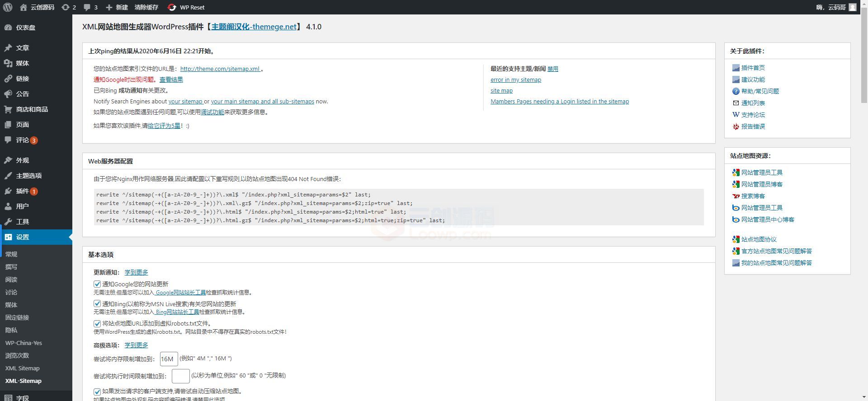Open the 仪表盘 dashboard icon
The height and width of the screenshot is (401, 868).
8,28
